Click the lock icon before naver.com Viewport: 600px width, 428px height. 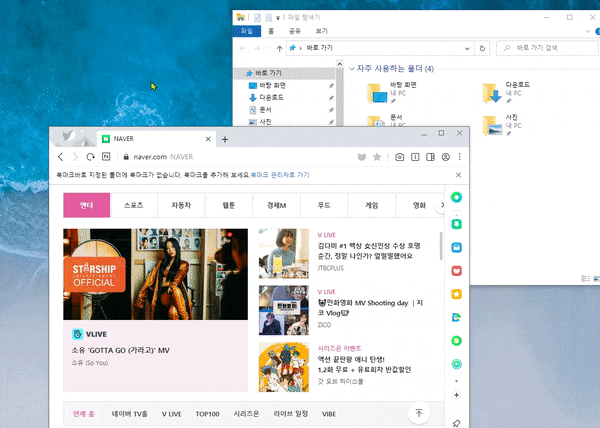click(126, 157)
